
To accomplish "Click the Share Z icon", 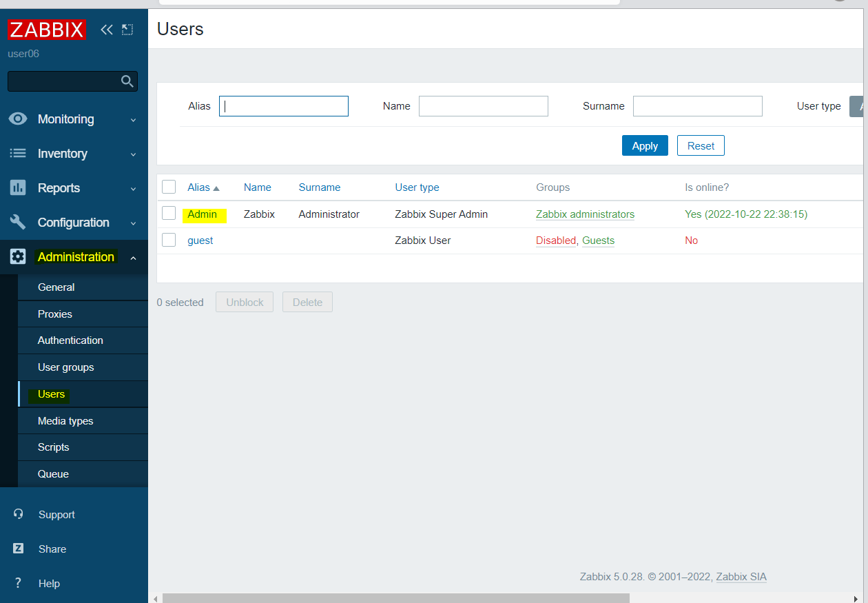I will click(x=19, y=549).
